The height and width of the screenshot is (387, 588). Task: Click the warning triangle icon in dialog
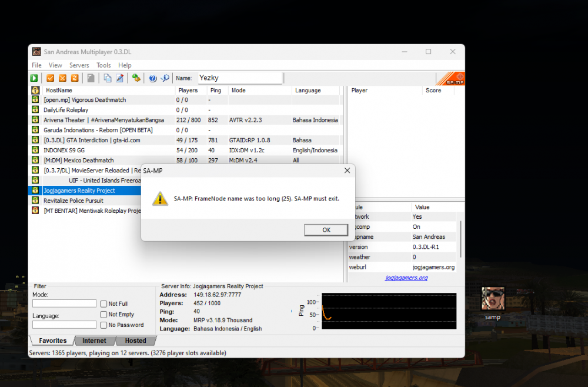tap(160, 199)
